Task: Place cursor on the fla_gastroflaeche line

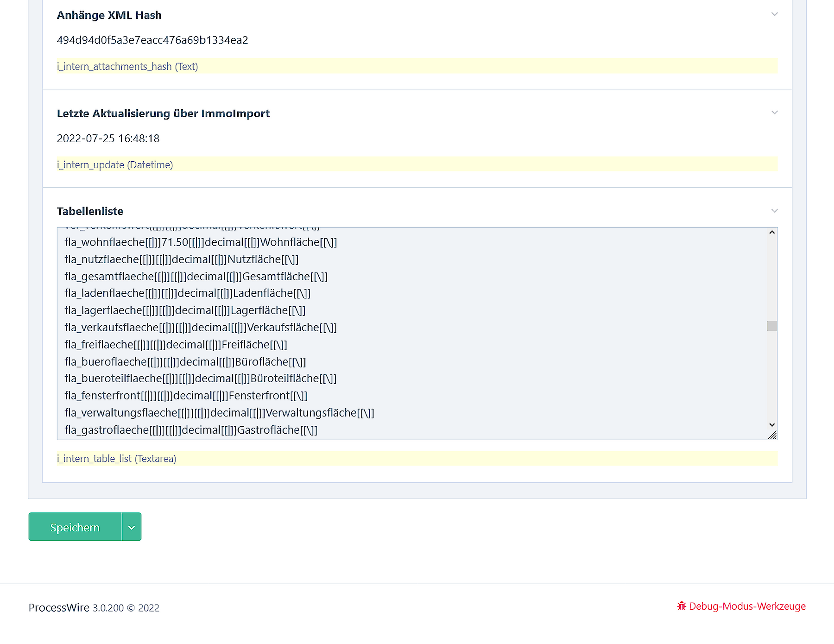Action: click(x=191, y=430)
